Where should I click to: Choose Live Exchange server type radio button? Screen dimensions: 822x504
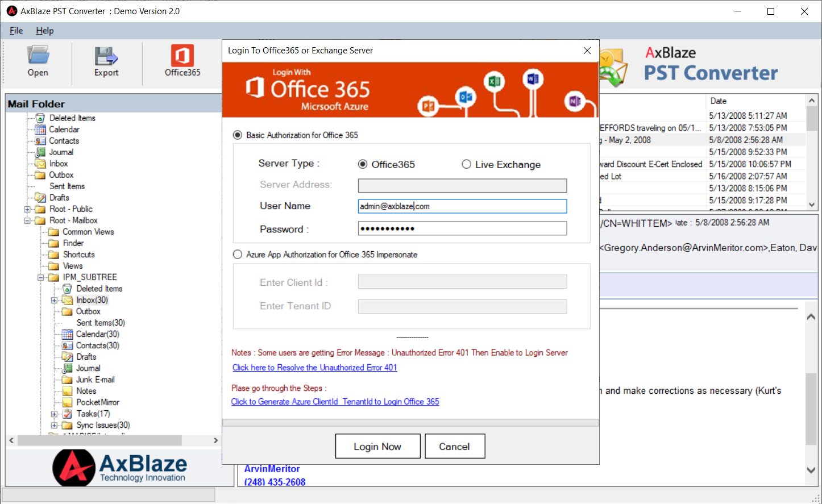click(x=467, y=164)
